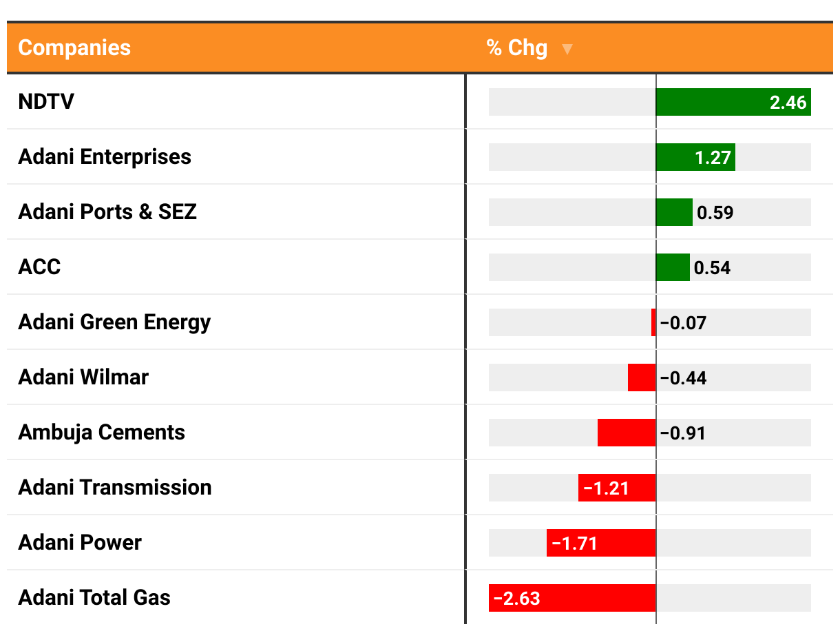Open Adani Wilmar row label
Image resolution: width=840 pixels, height=631 pixels.
(x=83, y=377)
